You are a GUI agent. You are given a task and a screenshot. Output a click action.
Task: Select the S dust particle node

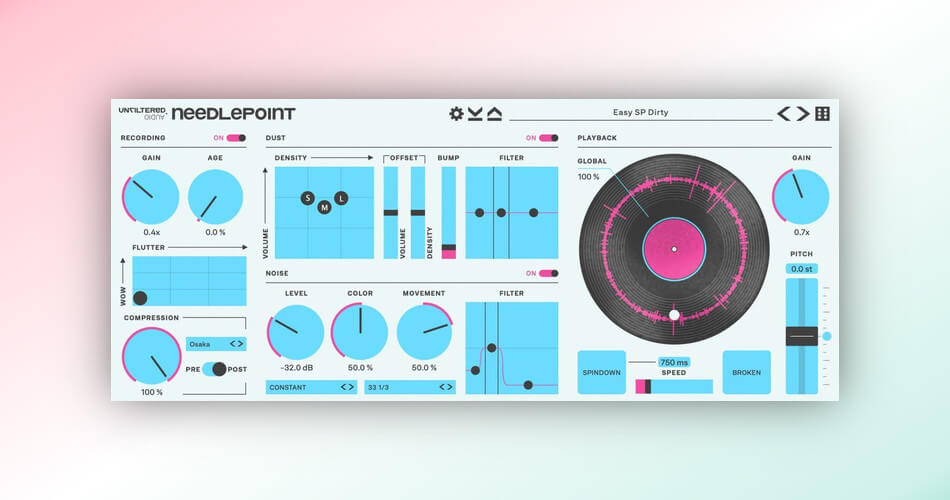point(308,198)
